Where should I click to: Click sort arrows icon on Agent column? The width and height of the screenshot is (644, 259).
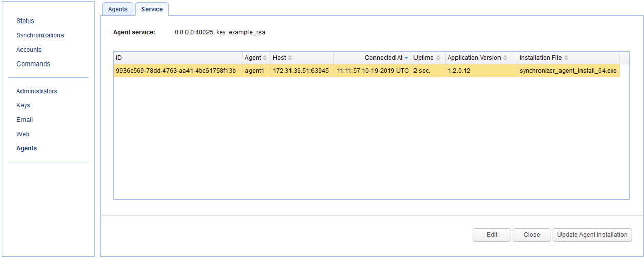point(265,58)
